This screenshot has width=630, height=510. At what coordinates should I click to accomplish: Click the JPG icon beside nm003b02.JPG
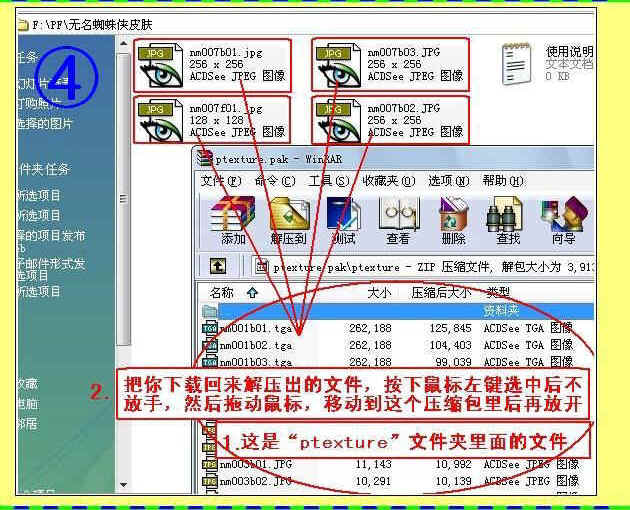pos(210,481)
